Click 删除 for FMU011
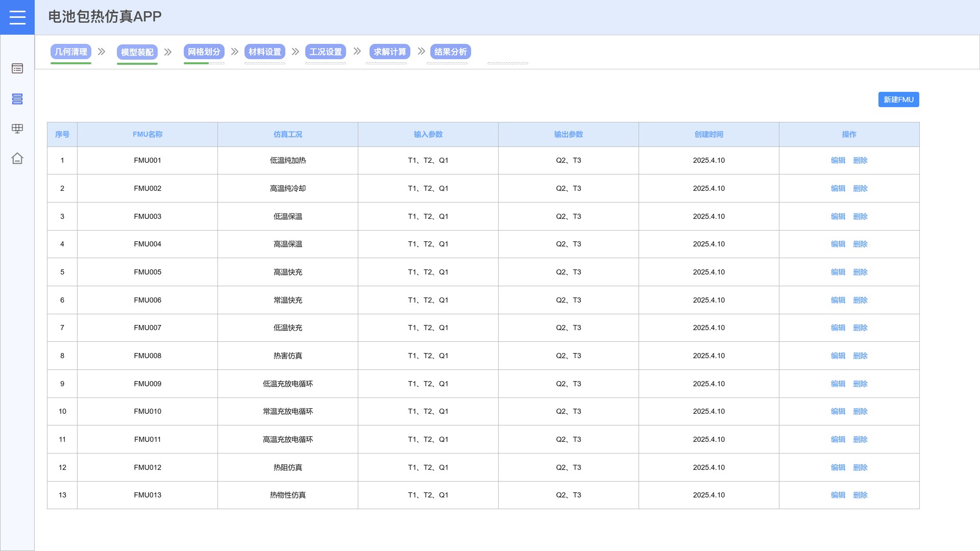The height and width of the screenshot is (551, 980). pyautogui.click(x=861, y=440)
